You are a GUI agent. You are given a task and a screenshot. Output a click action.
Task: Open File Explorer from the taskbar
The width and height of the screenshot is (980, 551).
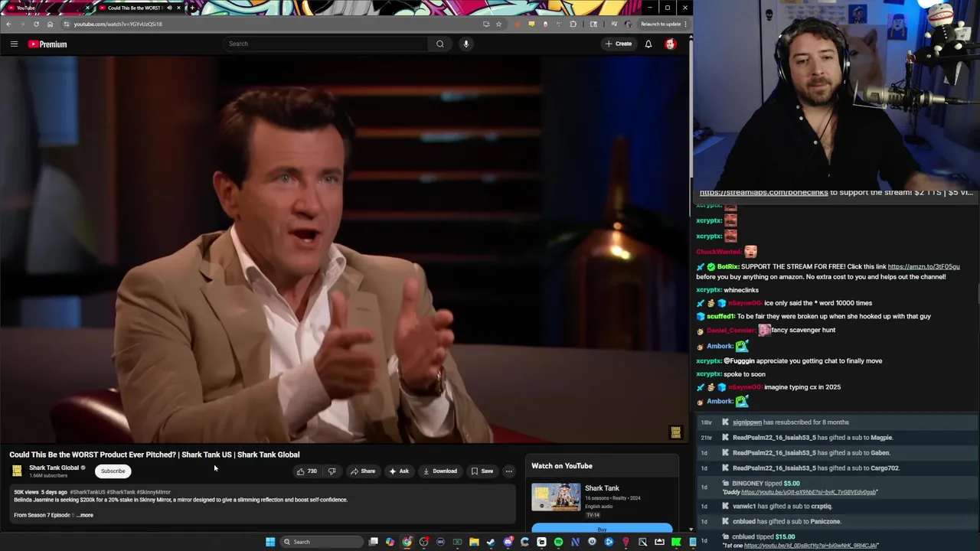(x=474, y=542)
